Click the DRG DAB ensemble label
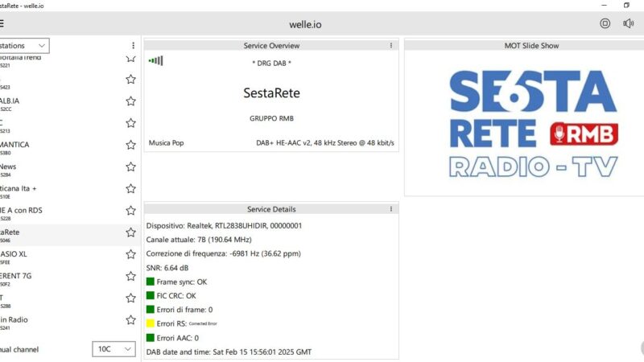The height and width of the screenshot is (362, 644). 271,64
